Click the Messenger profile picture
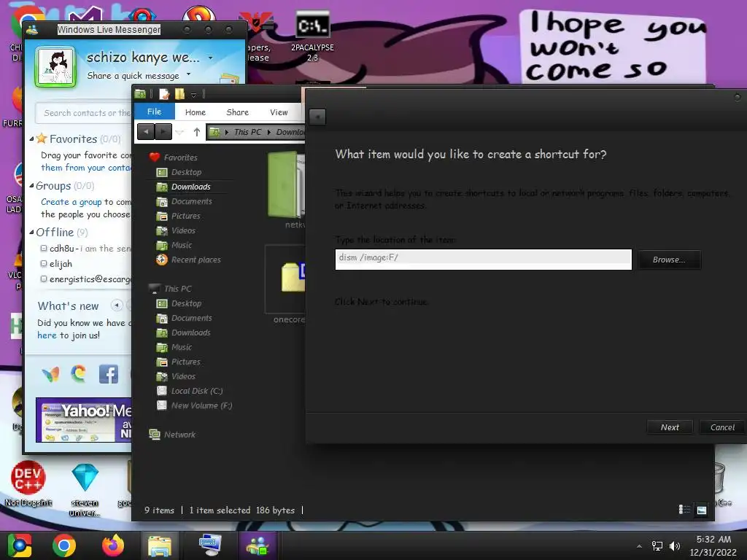 click(55, 66)
